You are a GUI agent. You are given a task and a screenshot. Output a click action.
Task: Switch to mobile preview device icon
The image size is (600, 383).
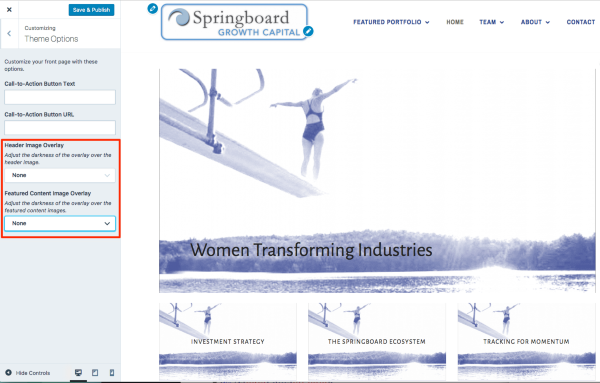click(112, 373)
